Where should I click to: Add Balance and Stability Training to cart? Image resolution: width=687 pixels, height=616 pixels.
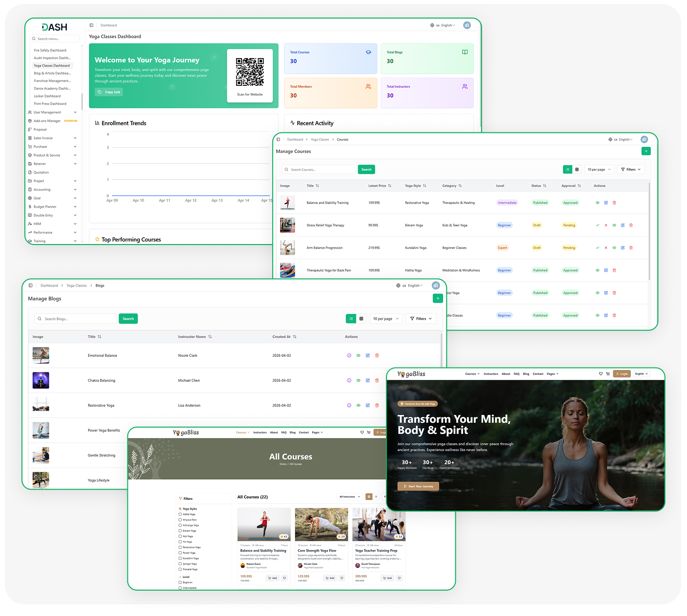coord(272,578)
